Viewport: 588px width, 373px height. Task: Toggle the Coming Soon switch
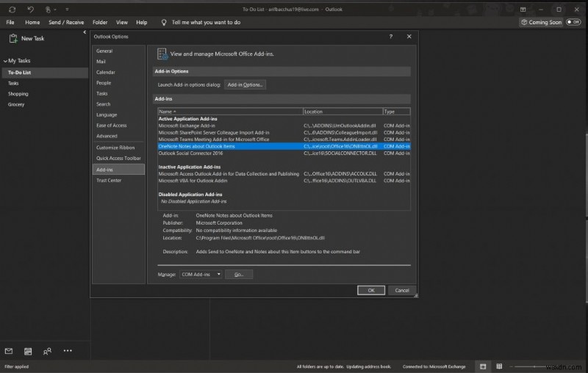pos(573,23)
